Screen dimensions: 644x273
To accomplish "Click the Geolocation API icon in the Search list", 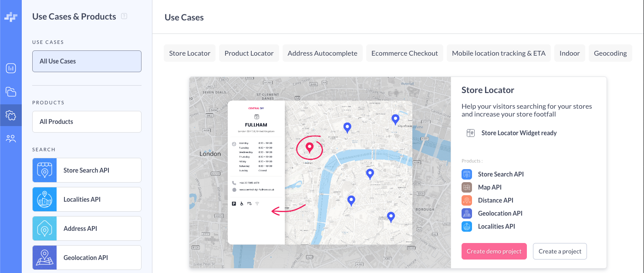I will [44, 258].
